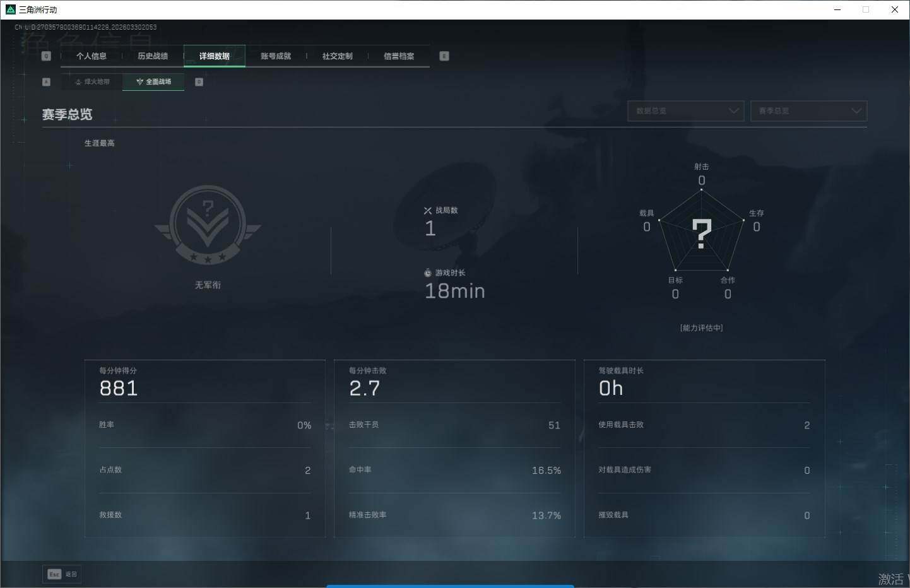
Task: Click the 无军衔 rank badge emblem
Action: pyautogui.click(x=208, y=225)
